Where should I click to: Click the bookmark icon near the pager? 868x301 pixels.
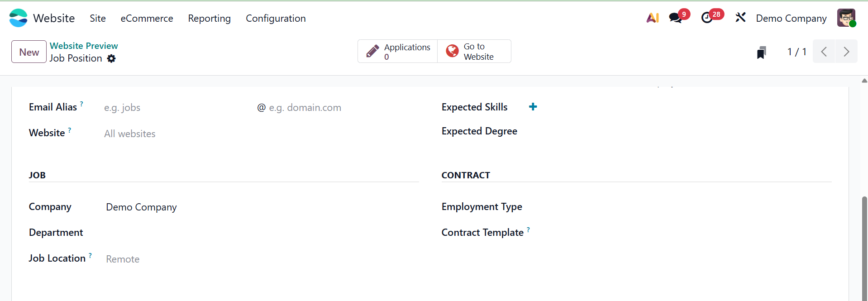[762, 53]
